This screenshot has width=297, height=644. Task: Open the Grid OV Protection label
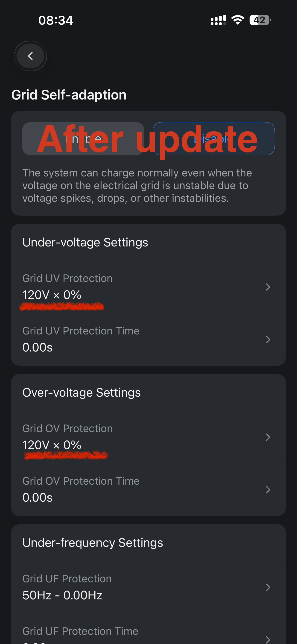(x=67, y=428)
